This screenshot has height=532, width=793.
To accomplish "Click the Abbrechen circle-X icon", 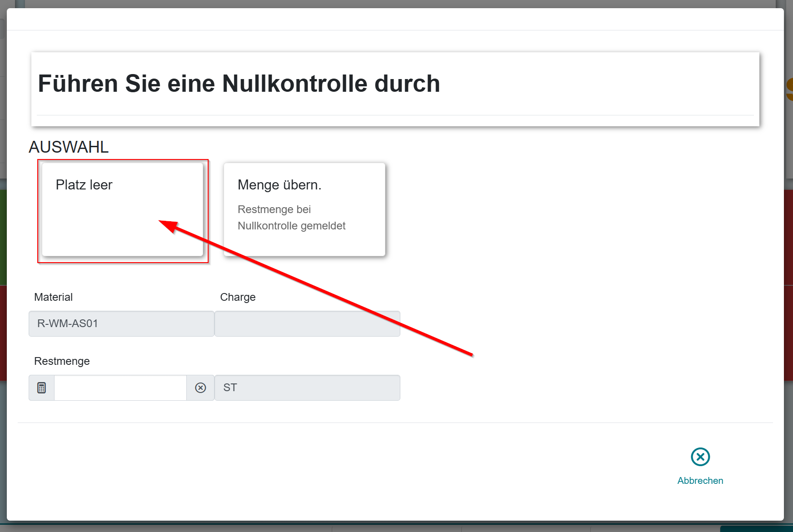I will click(x=700, y=457).
